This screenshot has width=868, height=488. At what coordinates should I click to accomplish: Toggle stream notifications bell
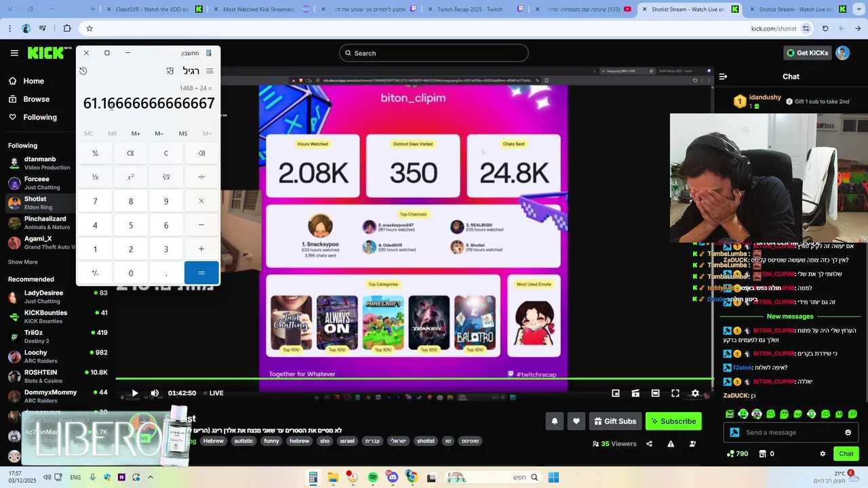tap(555, 421)
